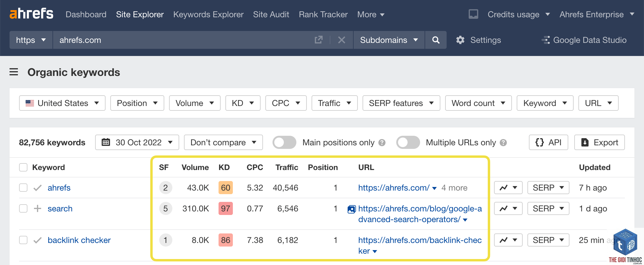The image size is (644, 265).
Task: Go to Dashboard
Action: [x=86, y=14]
